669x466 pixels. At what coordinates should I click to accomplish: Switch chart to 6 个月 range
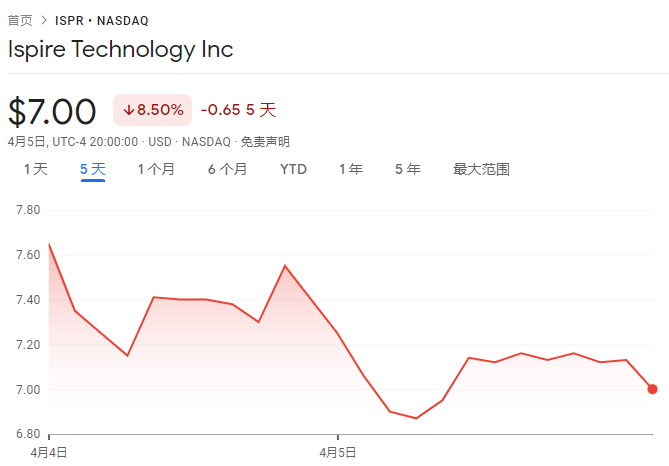coord(227,169)
